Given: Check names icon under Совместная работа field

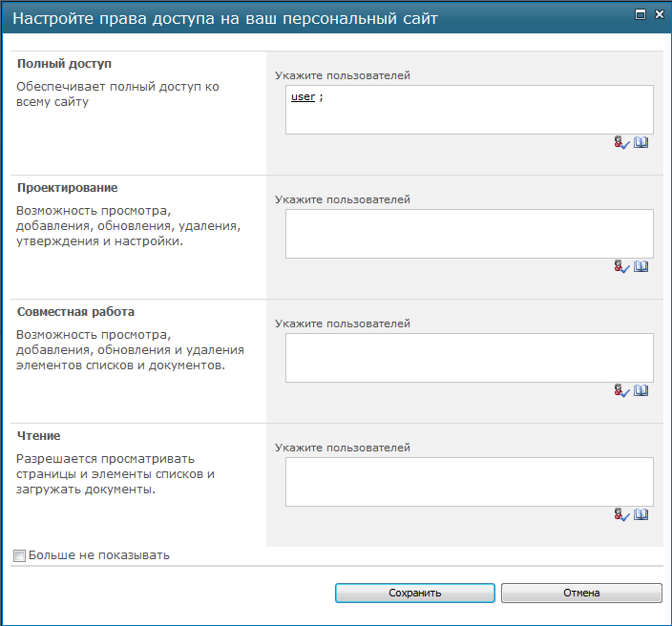Looking at the screenshot, I should (x=621, y=390).
